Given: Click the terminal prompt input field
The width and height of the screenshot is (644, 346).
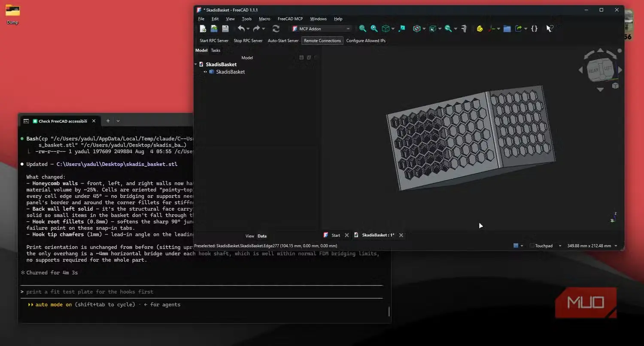Looking at the screenshot, I should click(201, 292).
